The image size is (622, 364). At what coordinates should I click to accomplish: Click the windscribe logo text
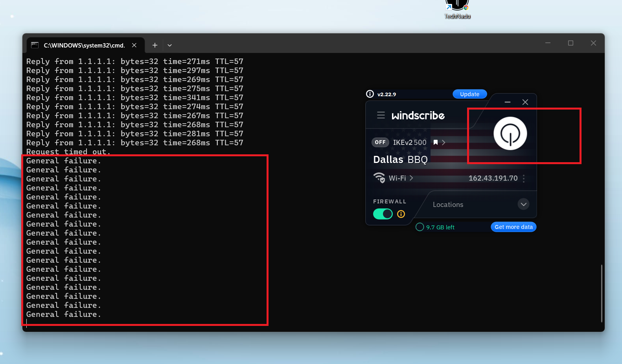[x=418, y=115]
